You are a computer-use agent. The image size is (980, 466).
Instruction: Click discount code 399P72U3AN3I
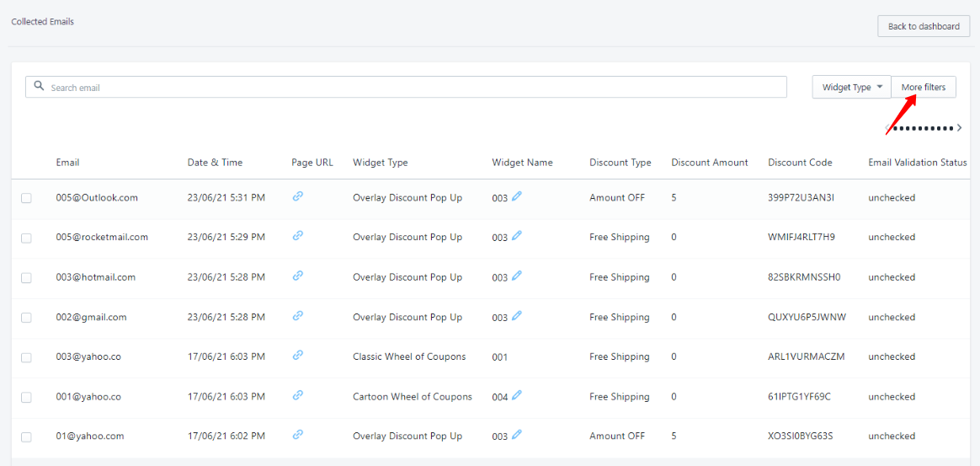(802, 198)
